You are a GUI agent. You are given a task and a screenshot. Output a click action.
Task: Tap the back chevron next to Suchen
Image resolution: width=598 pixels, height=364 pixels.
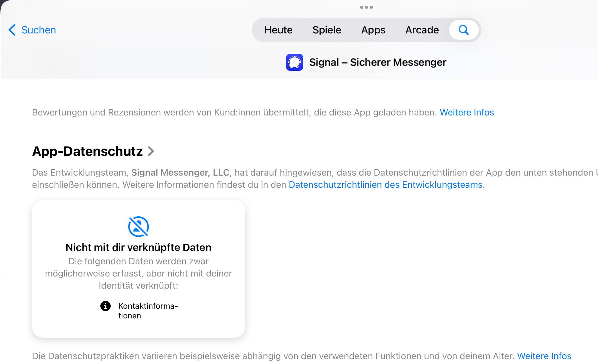pos(12,30)
